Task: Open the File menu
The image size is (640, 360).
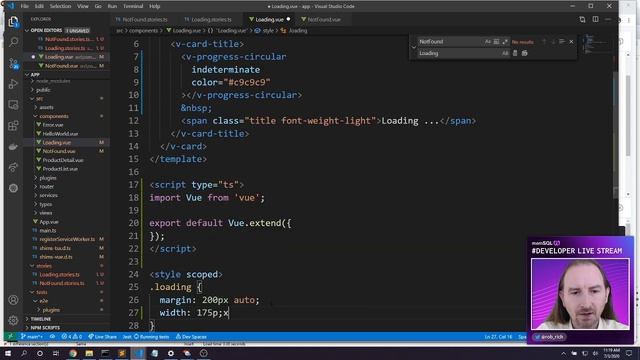Action: [x=25, y=6]
